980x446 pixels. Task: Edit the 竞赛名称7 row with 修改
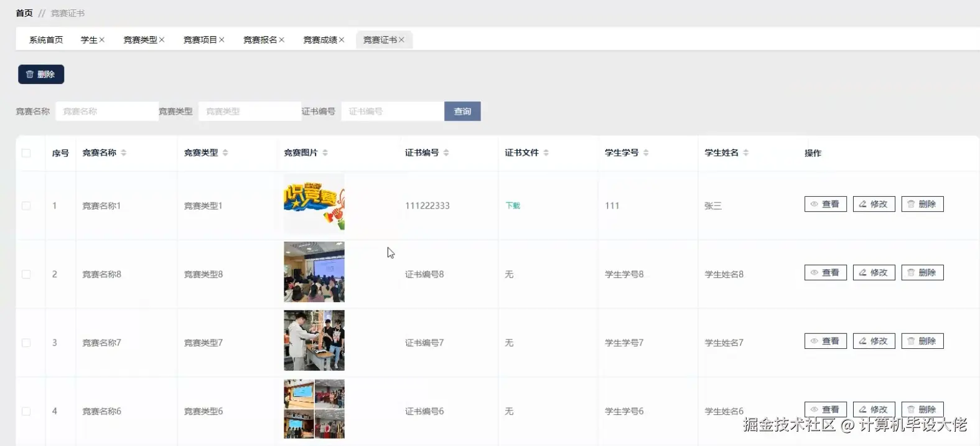(x=874, y=341)
